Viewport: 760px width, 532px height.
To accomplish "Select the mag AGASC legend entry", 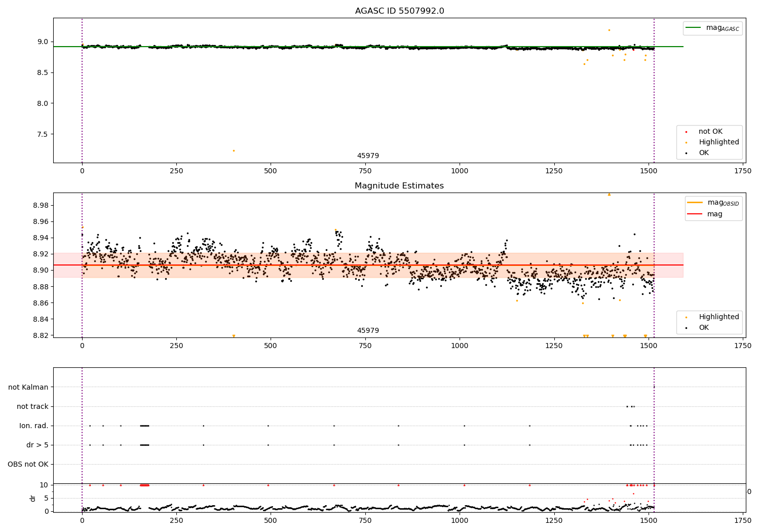I will [712, 28].
